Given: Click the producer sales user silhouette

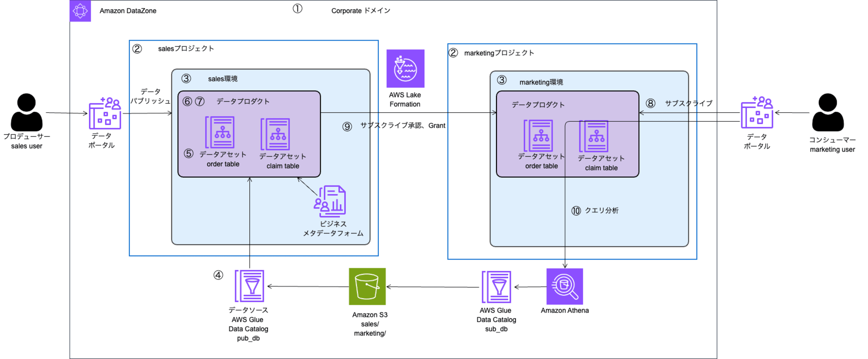Looking at the screenshot, I should [x=26, y=112].
